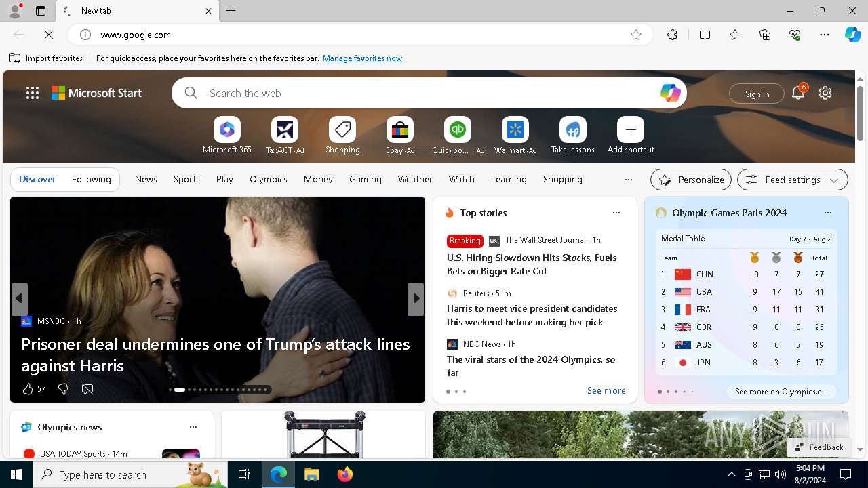The height and width of the screenshot is (488, 868).
Task: Open a new tab
Action: point(231,11)
